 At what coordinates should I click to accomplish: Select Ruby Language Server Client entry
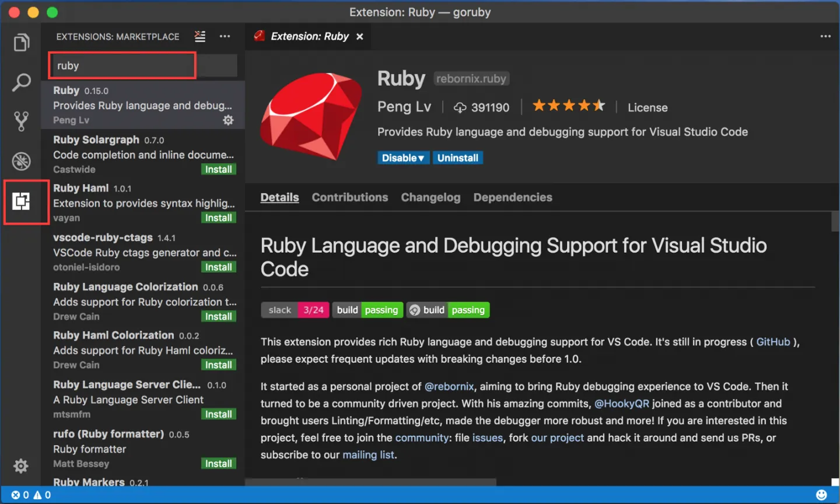click(143, 399)
